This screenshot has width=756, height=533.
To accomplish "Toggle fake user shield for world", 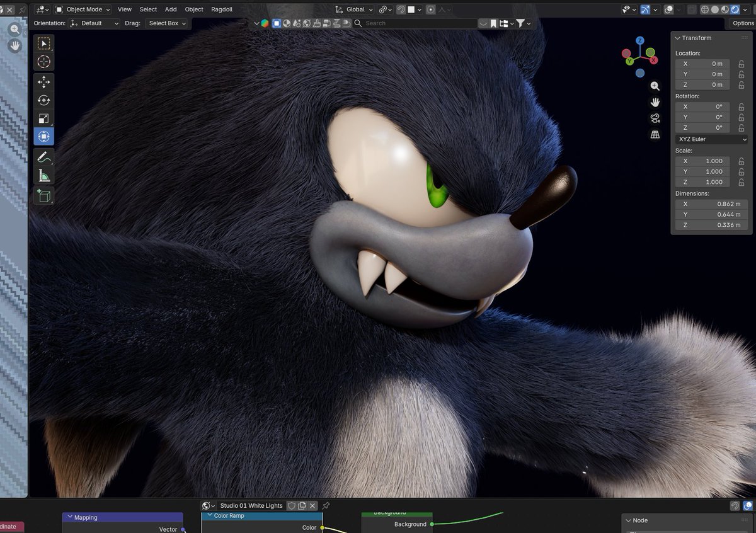I will click(x=292, y=506).
